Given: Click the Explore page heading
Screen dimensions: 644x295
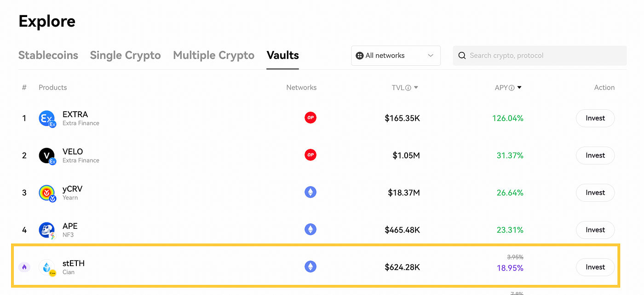Looking at the screenshot, I should [47, 21].
